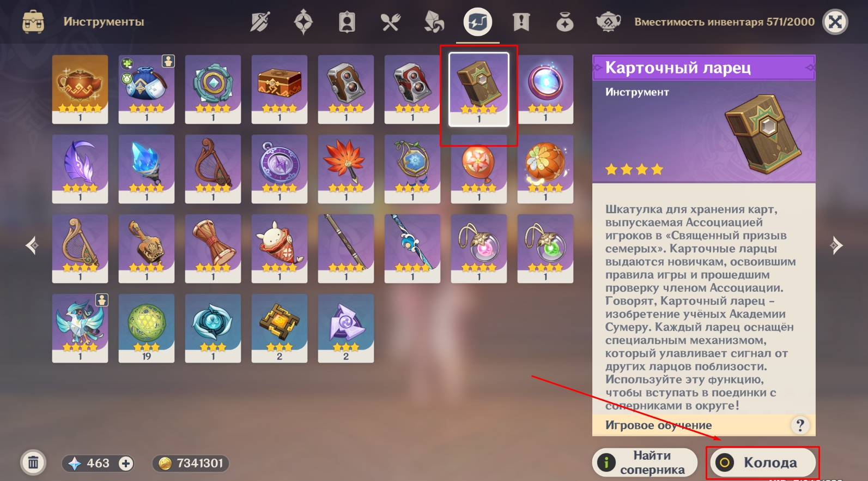
Task: Open the question mark tutorial help
Action: 800,425
